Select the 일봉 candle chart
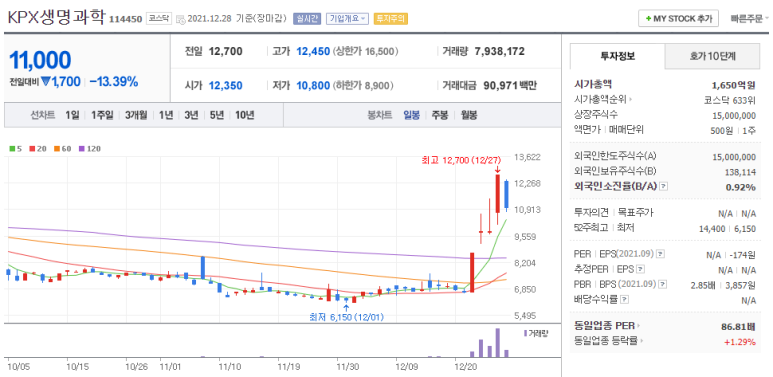This screenshot has height=377, width=773. click(412, 115)
